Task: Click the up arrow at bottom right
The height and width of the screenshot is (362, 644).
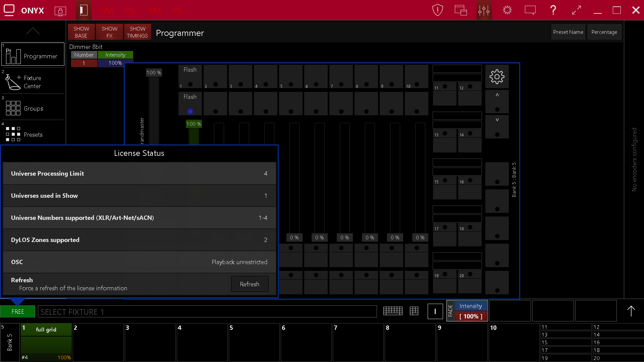Action: 631,311
